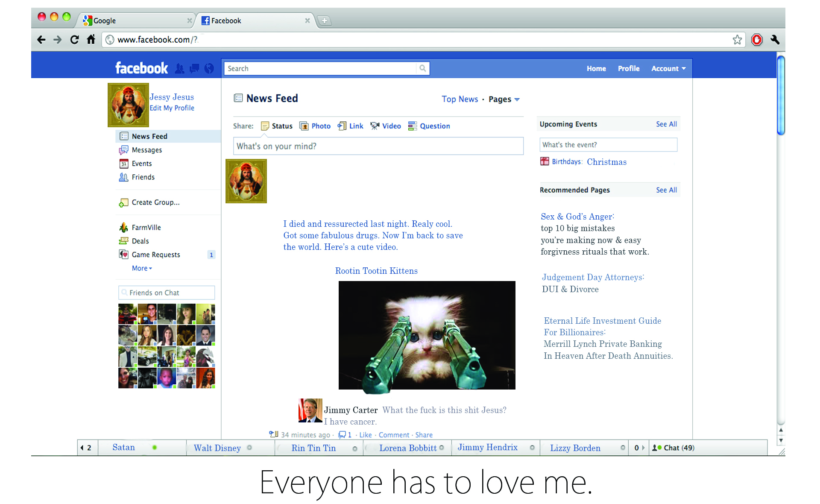Click the Facebook logo
Viewport: 820px width, 504px height.
pyautogui.click(x=141, y=68)
